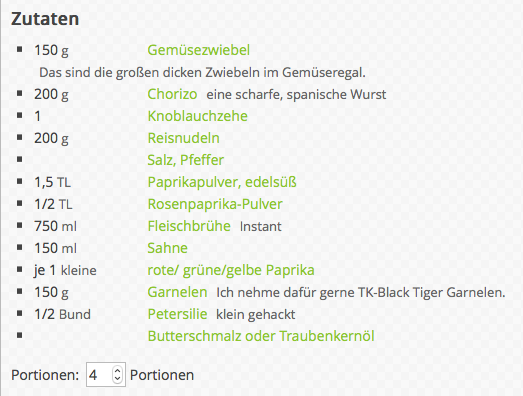Screen dimensions: 523x396
Task: Click the note about große dicke Zwiebeln
Action: click(202, 72)
